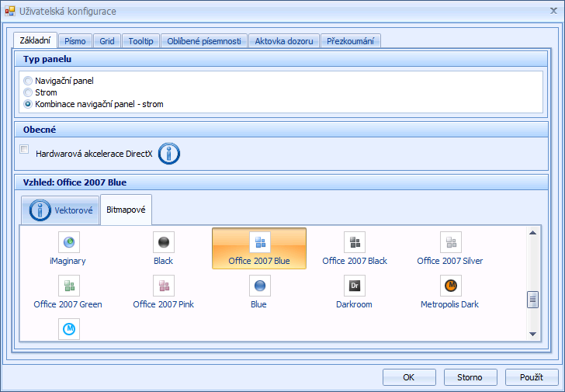Click the skin list scroll up arrow
The width and height of the screenshot is (565, 392).
pos(533,233)
